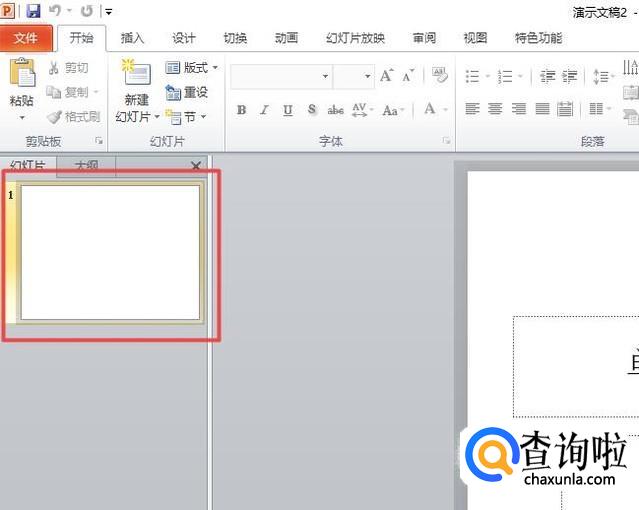The height and width of the screenshot is (510, 639).
Task: Expand 新建幻灯片 layout dropdown arrow
Action: click(x=157, y=117)
